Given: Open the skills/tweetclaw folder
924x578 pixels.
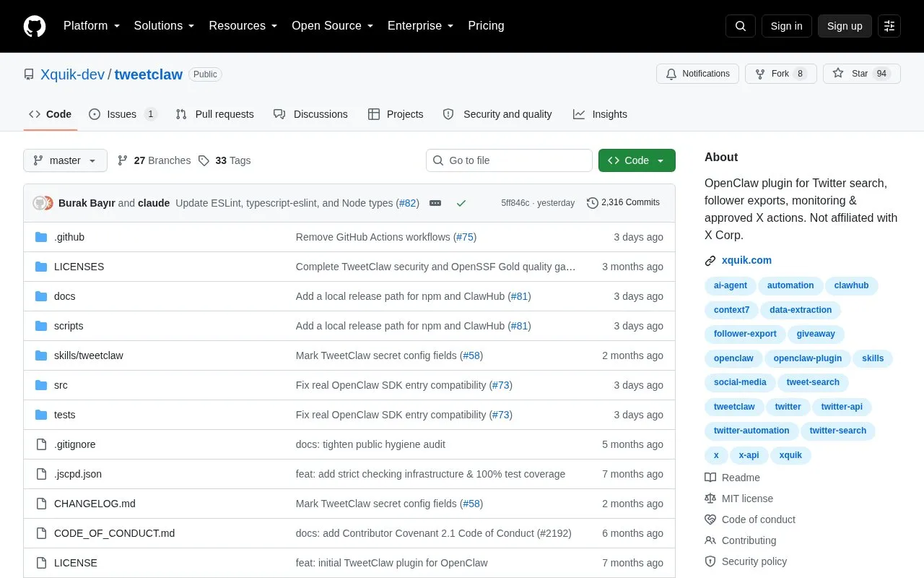Looking at the screenshot, I should (89, 355).
